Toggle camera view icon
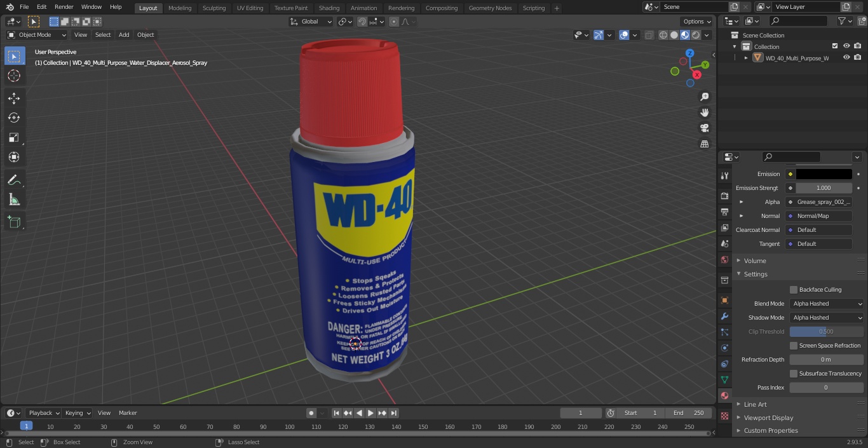The width and height of the screenshot is (868, 448). tap(704, 128)
